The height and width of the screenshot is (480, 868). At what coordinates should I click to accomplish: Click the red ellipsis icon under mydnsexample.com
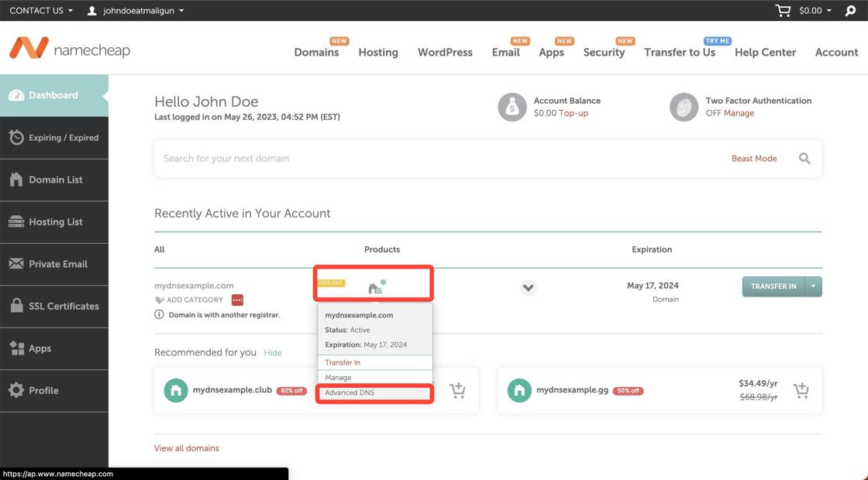[237, 300]
